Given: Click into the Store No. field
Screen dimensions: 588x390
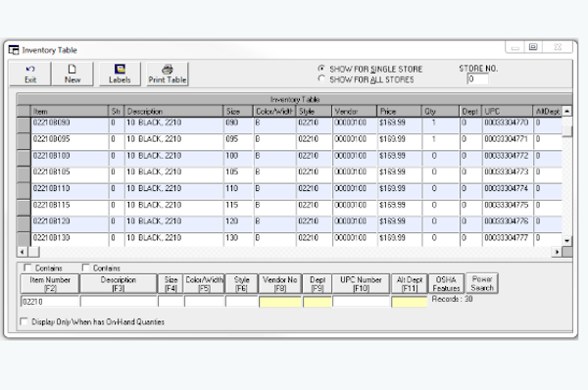Looking at the screenshot, I should (477, 79).
